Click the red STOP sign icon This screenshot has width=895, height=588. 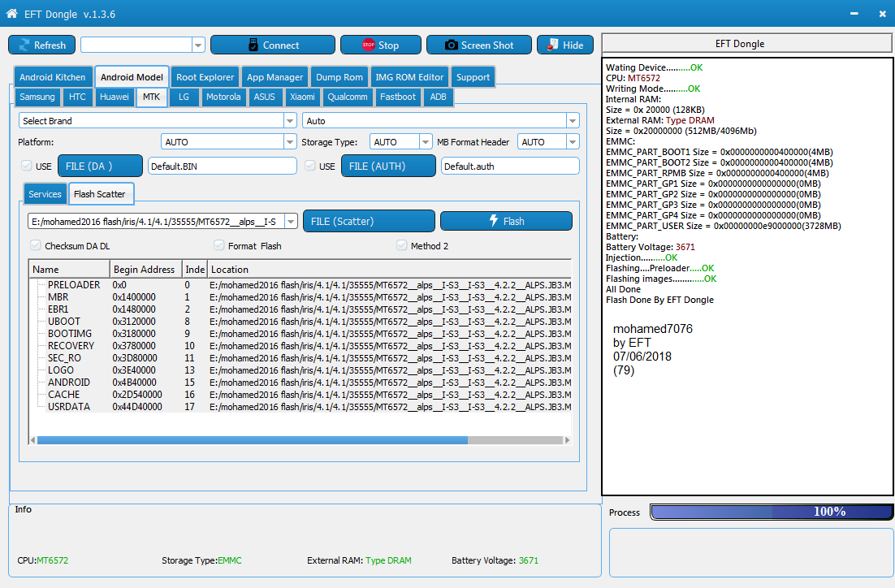(x=369, y=45)
